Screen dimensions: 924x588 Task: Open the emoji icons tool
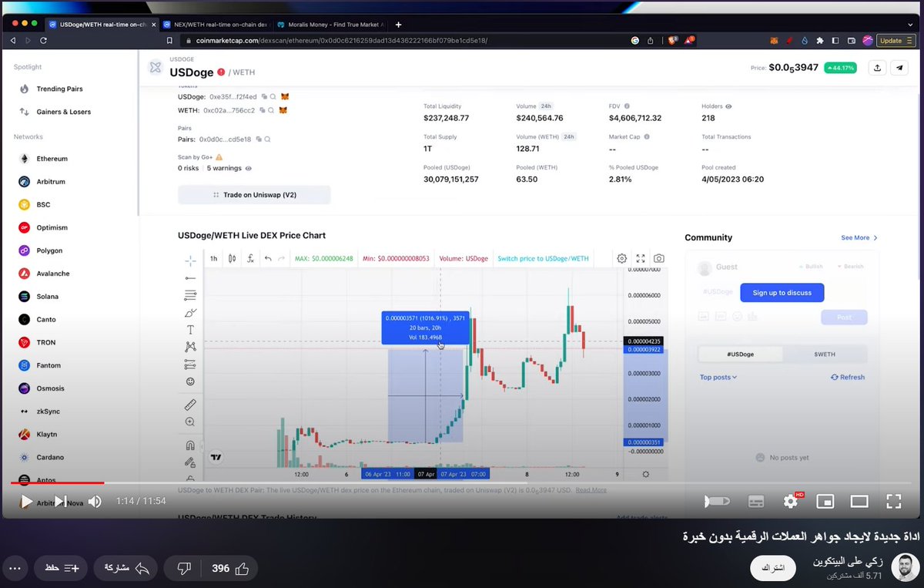190,381
